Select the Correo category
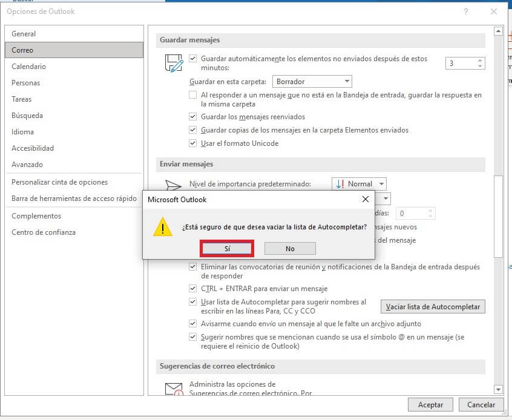 (x=74, y=50)
